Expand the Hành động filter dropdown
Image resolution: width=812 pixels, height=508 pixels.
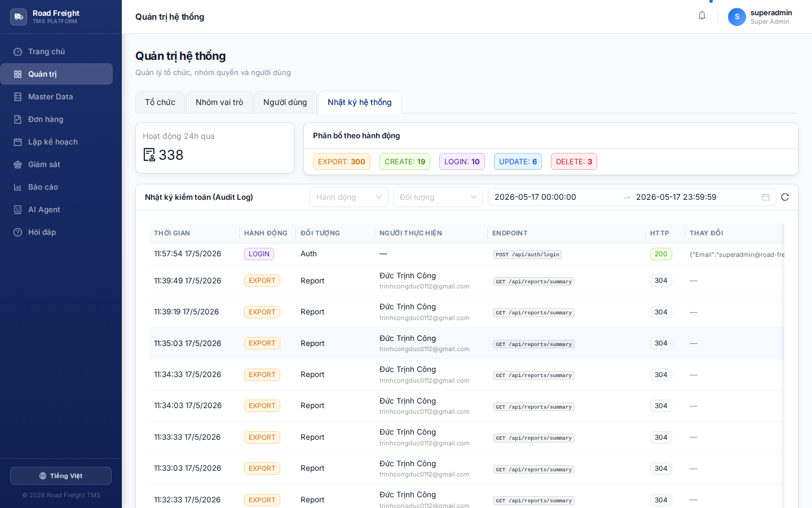tap(349, 197)
